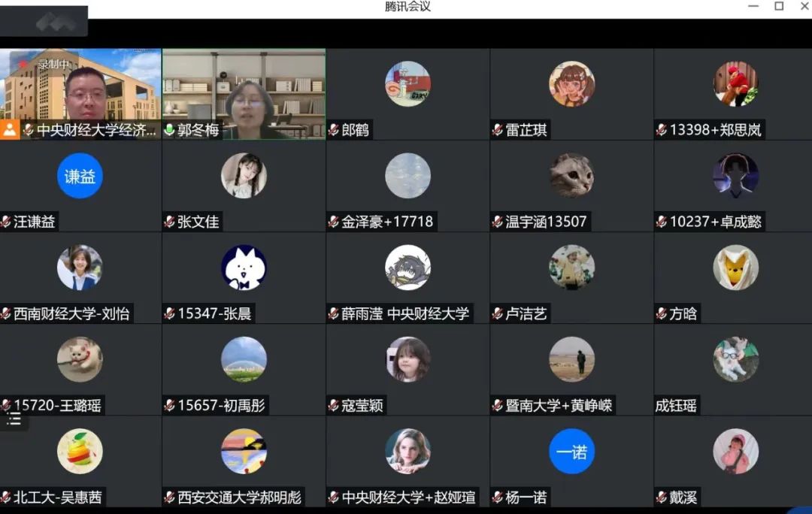Click the blue 一诺 avatar circle

(571, 452)
